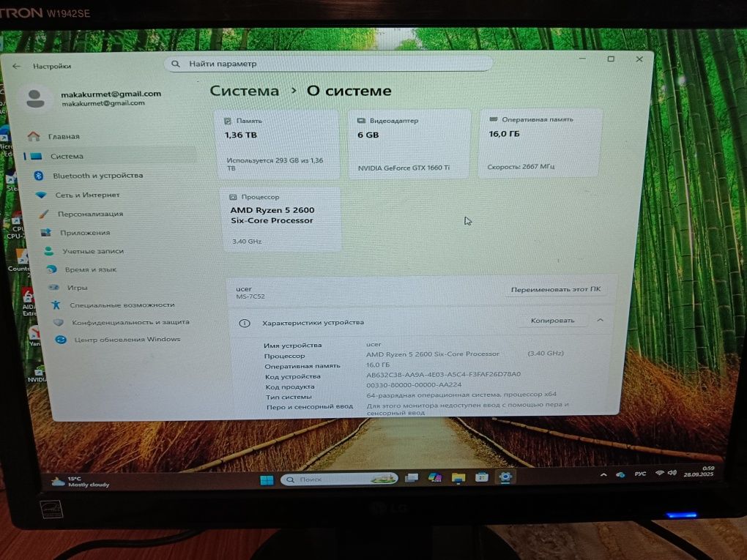Click the shield icon for Конфиденциальность и защита
747x560 pixels.
(58, 322)
